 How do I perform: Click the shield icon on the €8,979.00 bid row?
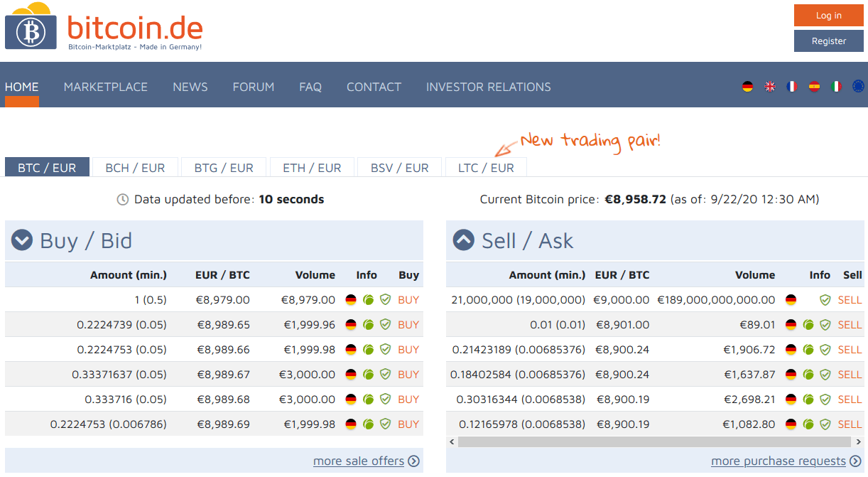385,300
